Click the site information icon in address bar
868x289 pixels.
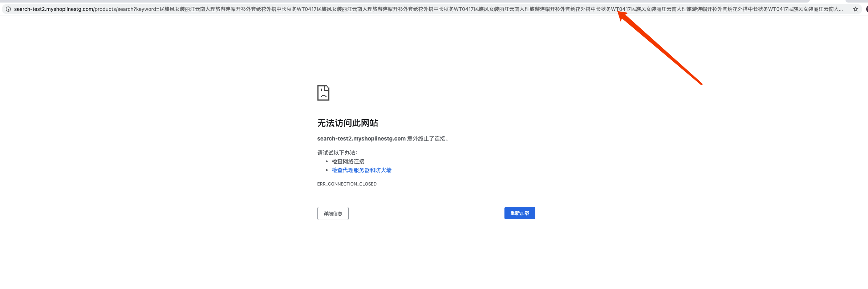(x=8, y=9)
